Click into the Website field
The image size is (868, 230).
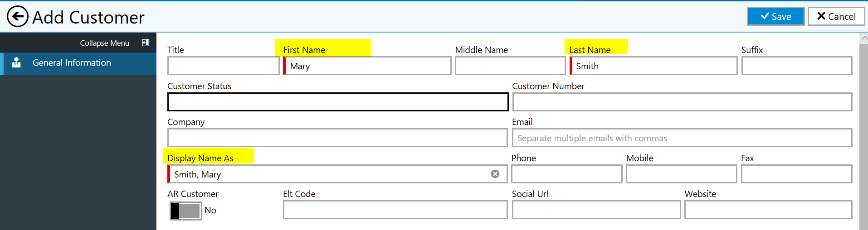(768, 210)
